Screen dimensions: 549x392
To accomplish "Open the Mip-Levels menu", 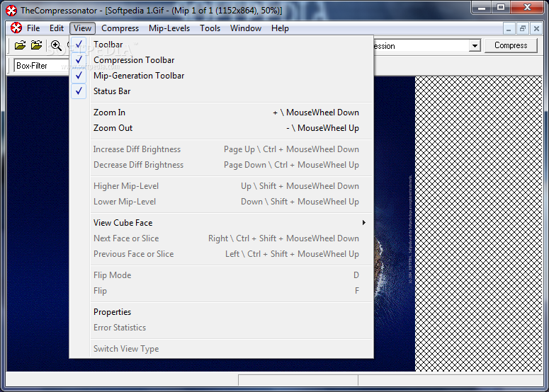I will coord(169,28).
